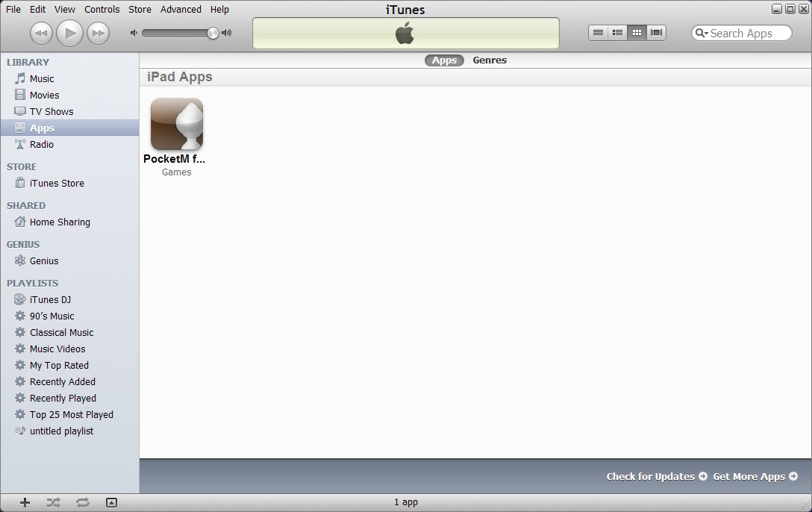Switch to list view
Image resolution: width=812 pixels, height=512 pixels.
coord(598,33)
